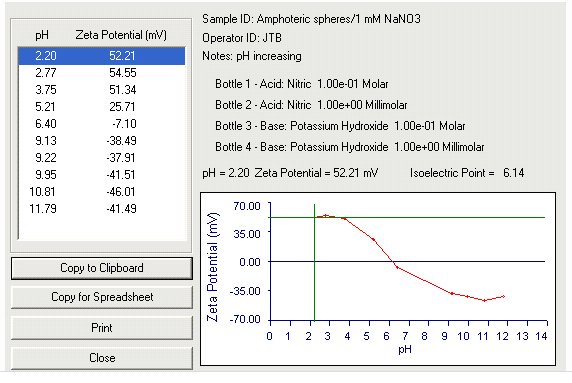
Task: Select the row with zeta potential 25.71
Action: (x=102, y=107)
